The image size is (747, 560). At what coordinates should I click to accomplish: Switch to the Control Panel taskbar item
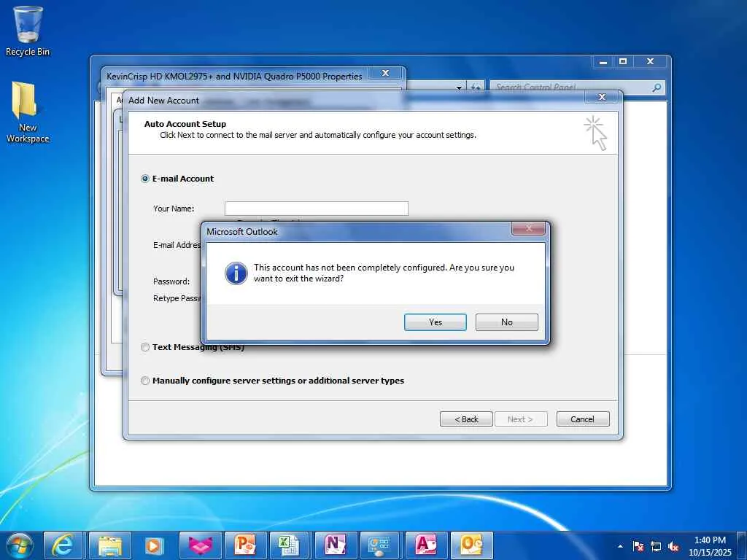381,545
